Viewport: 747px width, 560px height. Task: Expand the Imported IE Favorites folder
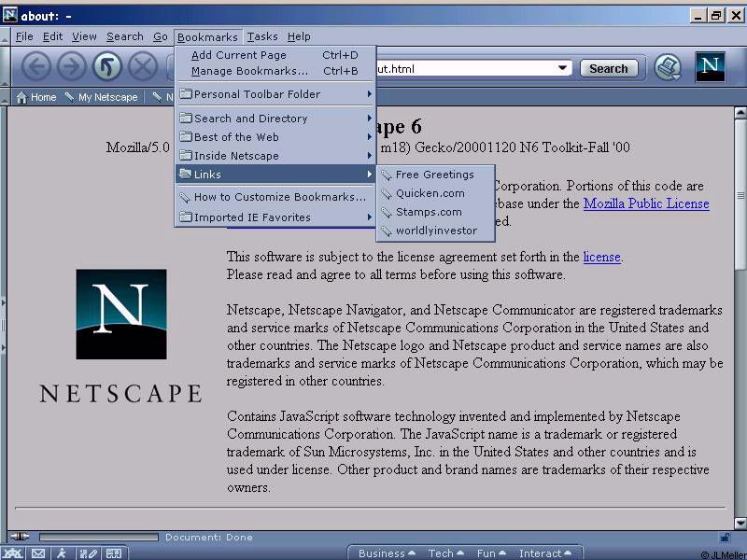275,217
